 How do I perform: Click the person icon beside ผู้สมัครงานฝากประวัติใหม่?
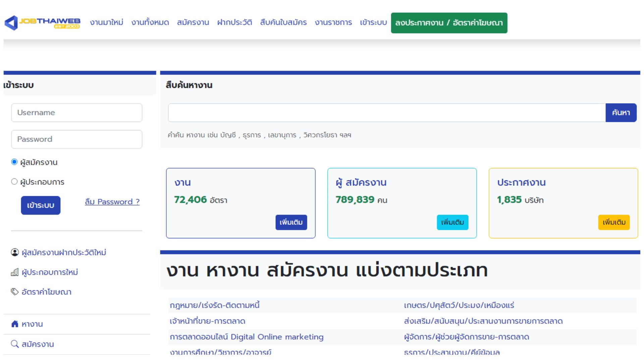[15, 252]
